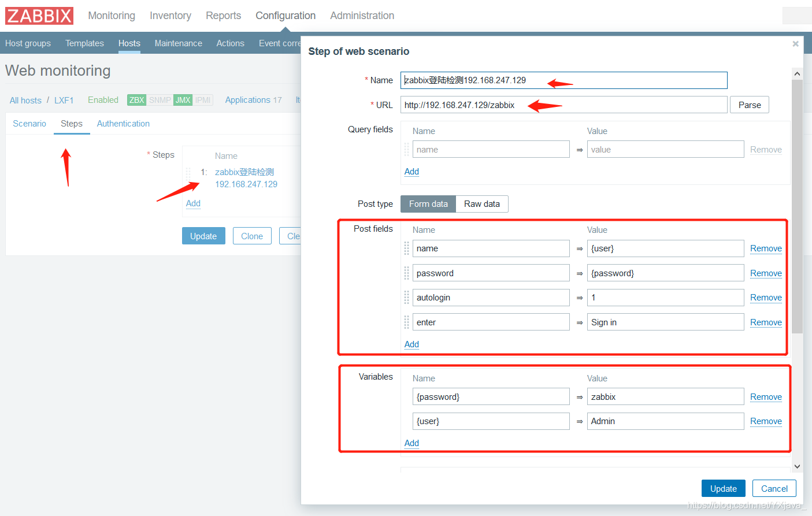Screen dimensions: 812x516
Task: Click Update button in the step dialog
Action: (x=724, y=488)
